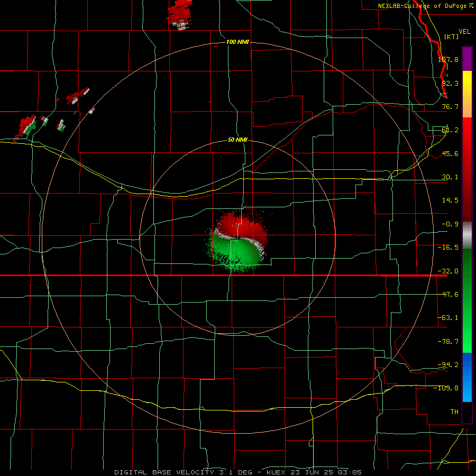This screenshot has height=476, width=476.
Task: Click the 107.8 legend value
Action: [x=448, y=59]
